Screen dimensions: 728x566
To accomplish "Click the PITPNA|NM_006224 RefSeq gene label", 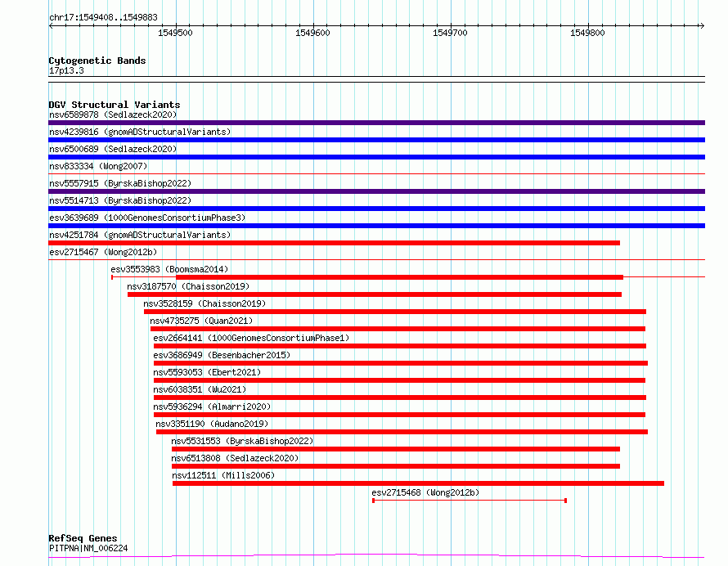I will [88, 548].
